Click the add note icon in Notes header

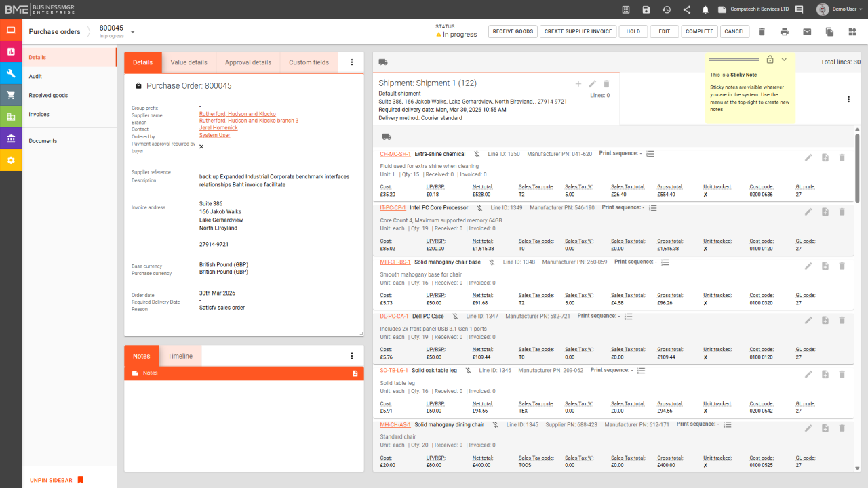355,373
